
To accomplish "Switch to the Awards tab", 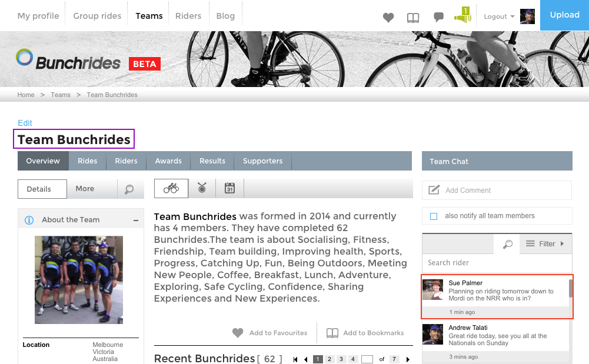I will pos(168,161).
